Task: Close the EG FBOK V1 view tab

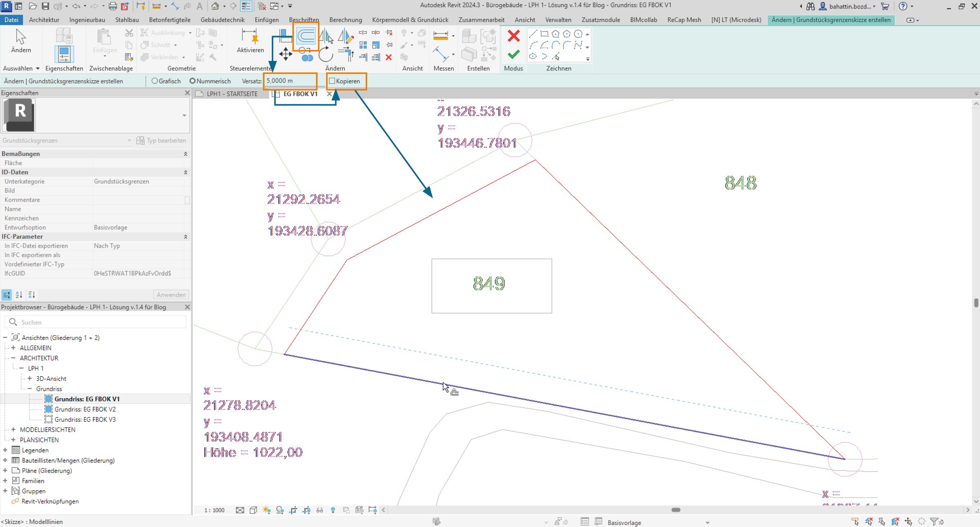Action: [329, 94]
